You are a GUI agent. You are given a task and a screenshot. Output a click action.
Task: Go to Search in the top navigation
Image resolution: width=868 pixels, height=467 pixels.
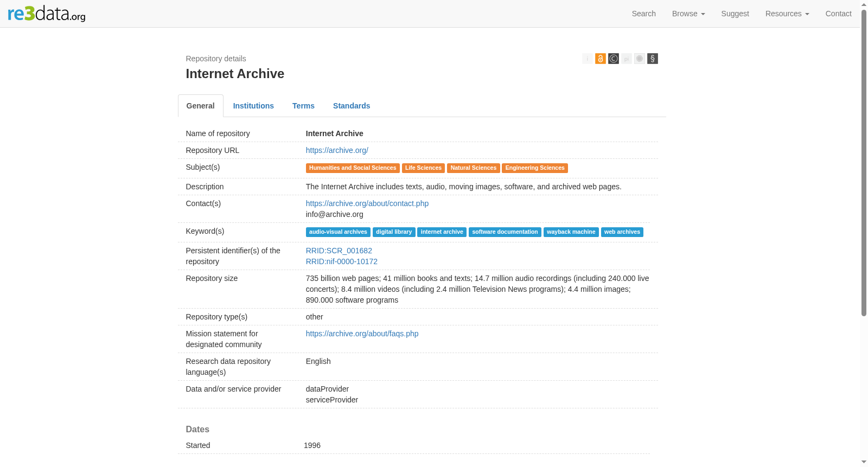(644, 14)
